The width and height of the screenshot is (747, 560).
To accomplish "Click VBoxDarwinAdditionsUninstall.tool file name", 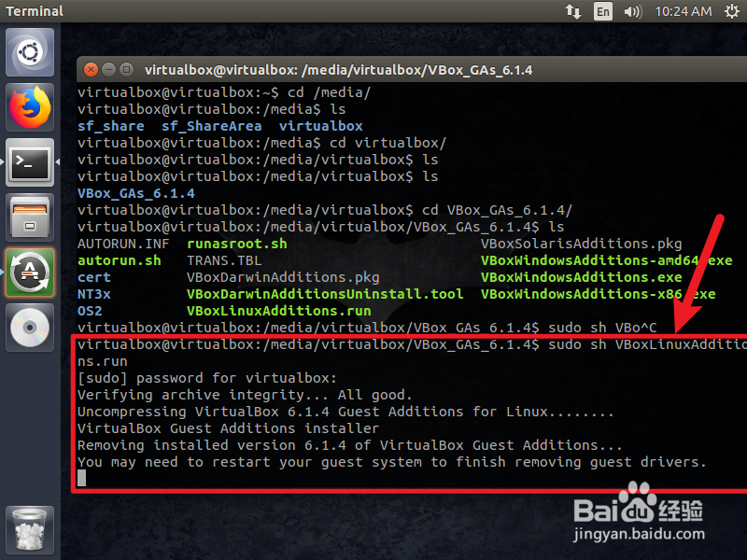I will pos(325,294).
